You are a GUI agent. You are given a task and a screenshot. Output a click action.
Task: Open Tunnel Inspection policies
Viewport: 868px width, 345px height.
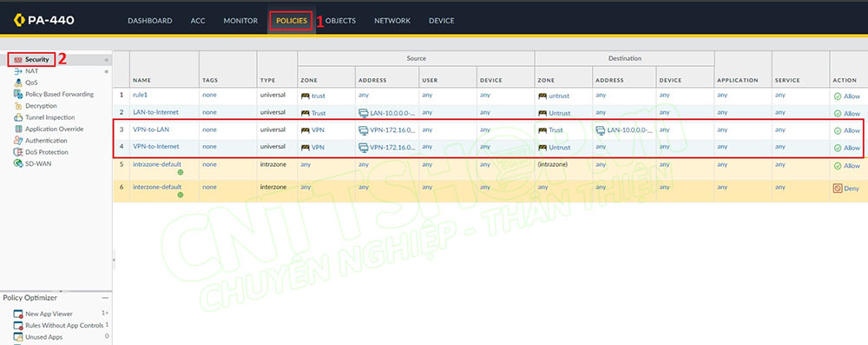pos(49,117)
